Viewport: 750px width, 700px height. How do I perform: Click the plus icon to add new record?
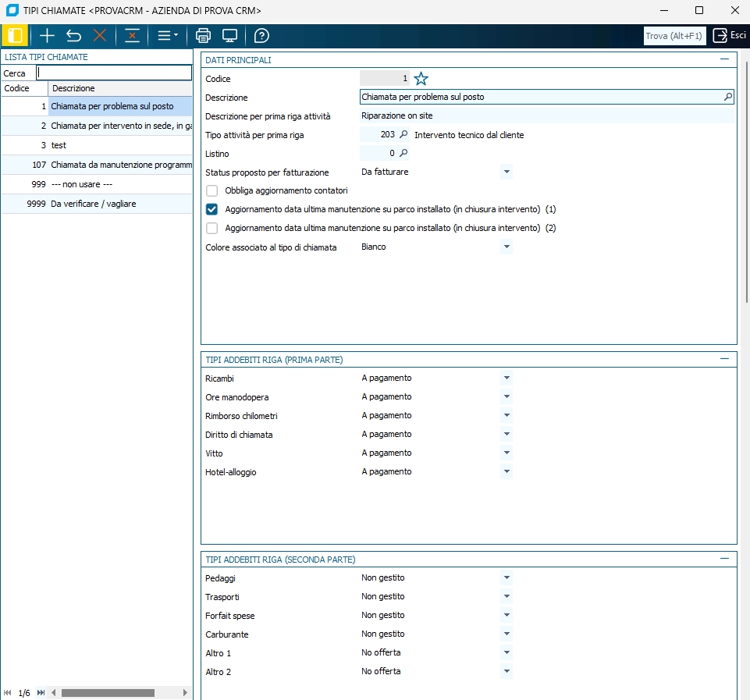(48, 36)
